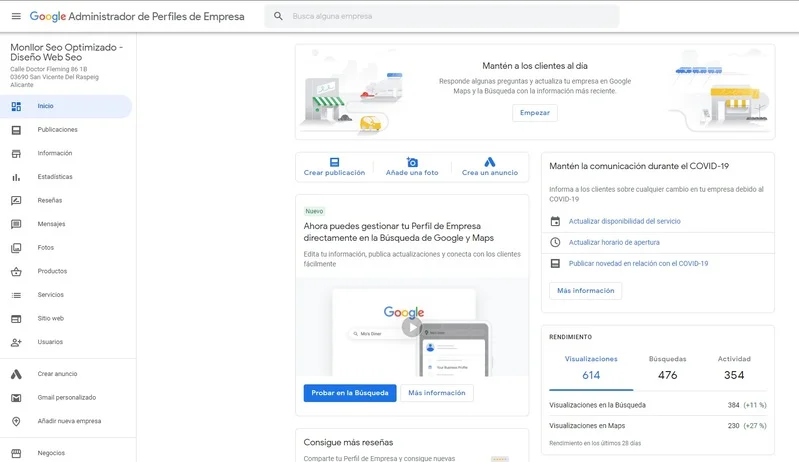Click the Busca alguna empresa search field

450,17
